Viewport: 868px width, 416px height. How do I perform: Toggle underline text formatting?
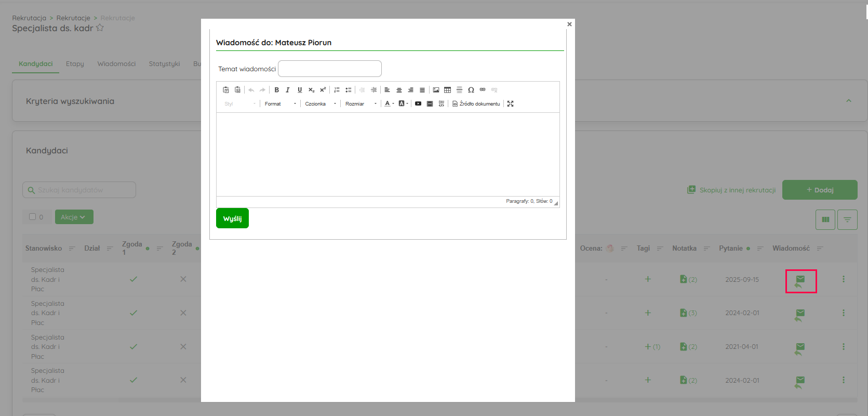tap(300, 90)
